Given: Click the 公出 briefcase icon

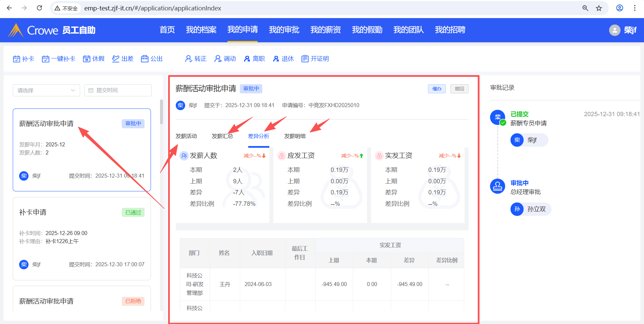Looking at the screenshot, I should pos(145,59).
